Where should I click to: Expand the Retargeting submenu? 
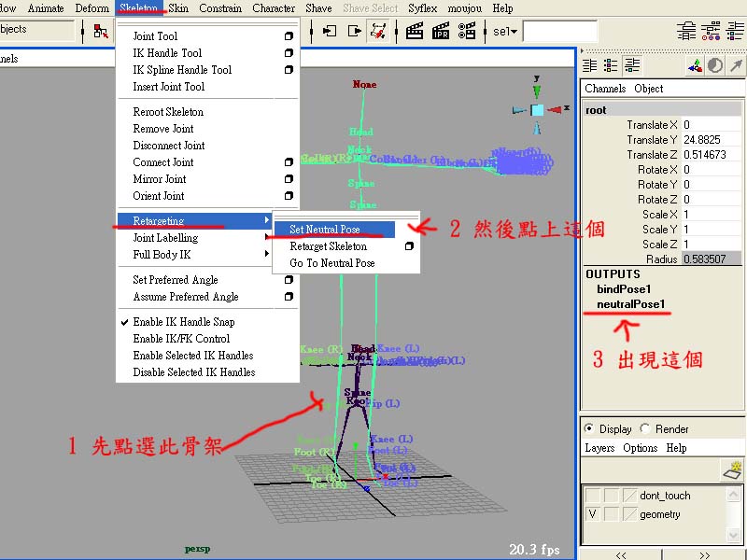194,220
